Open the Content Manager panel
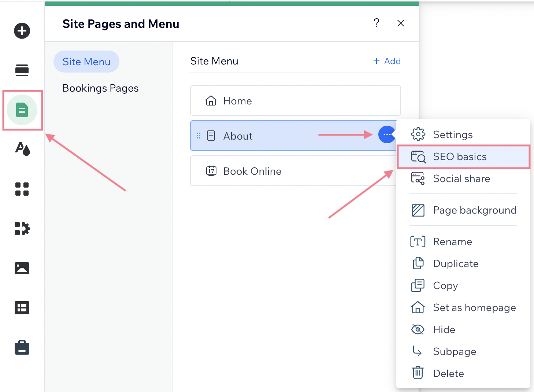The height and width of the screenshot is (392, 534). click(22, 308)
